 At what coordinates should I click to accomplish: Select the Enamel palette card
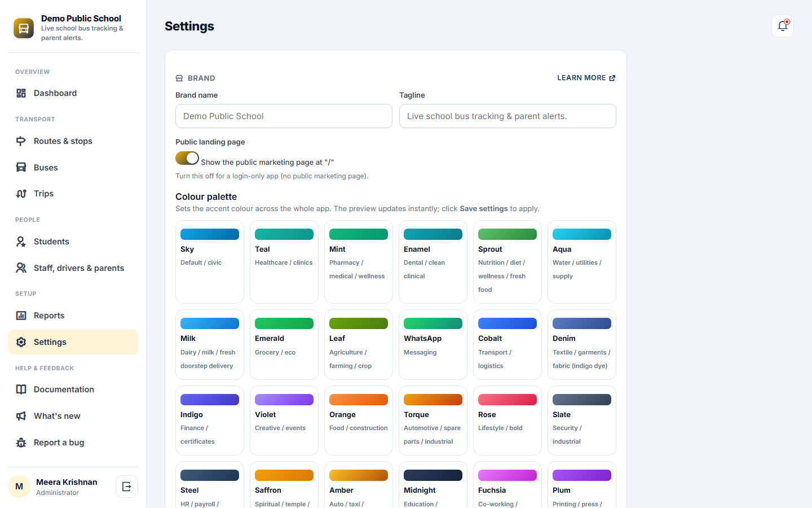433,262
